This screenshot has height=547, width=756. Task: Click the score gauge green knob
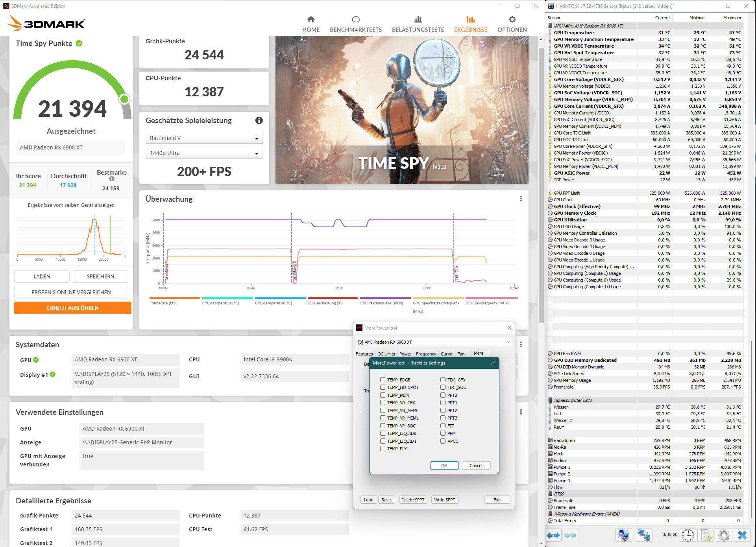pyautogui.click(x=124, y=99)
